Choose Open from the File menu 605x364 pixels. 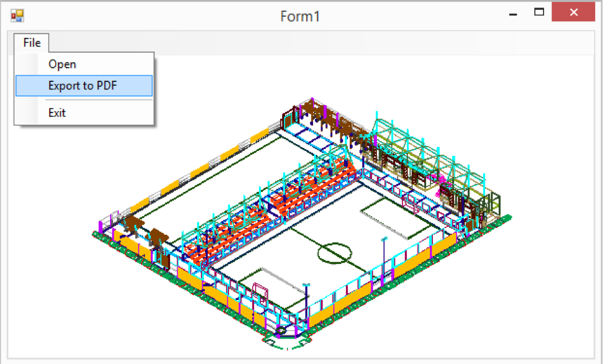tap(84, 64)
